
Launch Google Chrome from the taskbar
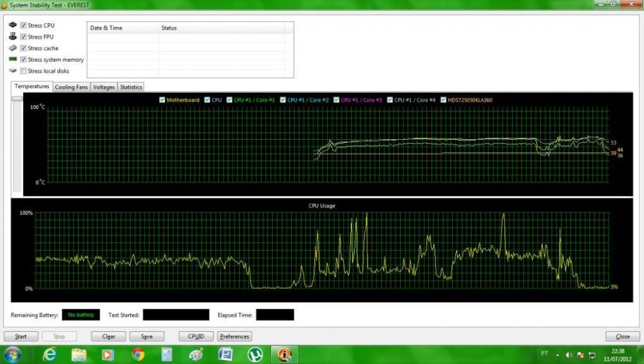tap(138, 354)
